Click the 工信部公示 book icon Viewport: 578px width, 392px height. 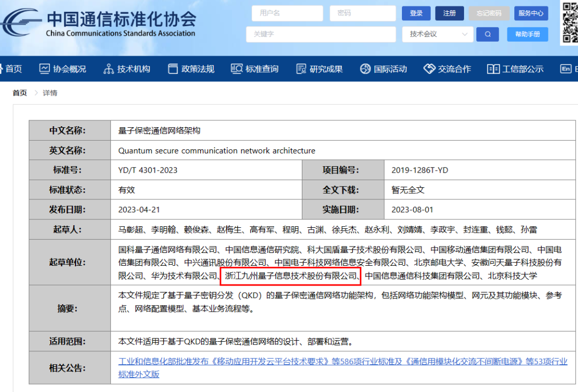point(493,69)
